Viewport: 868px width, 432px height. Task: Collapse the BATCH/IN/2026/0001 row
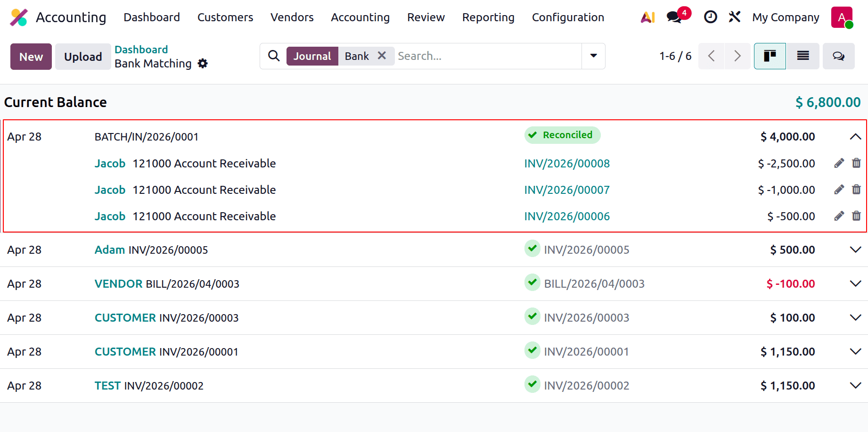[x=855, y=137]
